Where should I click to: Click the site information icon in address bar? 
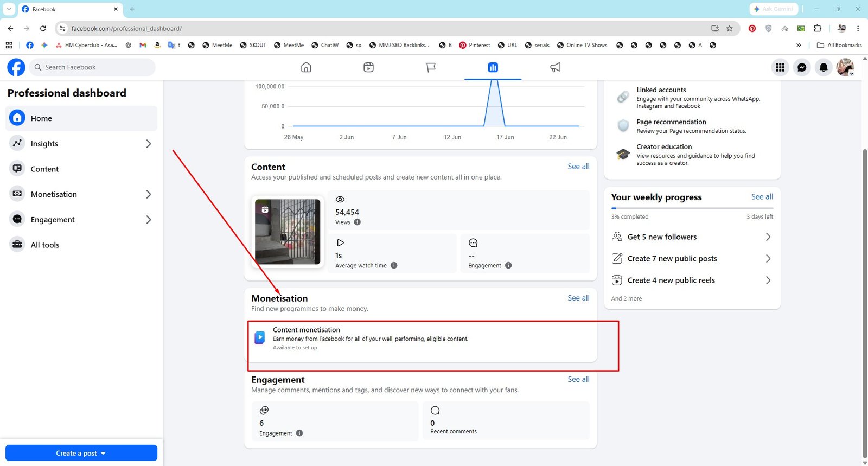[62, 28]
